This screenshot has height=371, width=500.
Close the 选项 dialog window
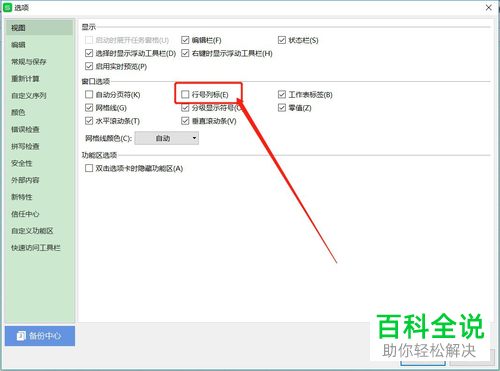(489, 7)
